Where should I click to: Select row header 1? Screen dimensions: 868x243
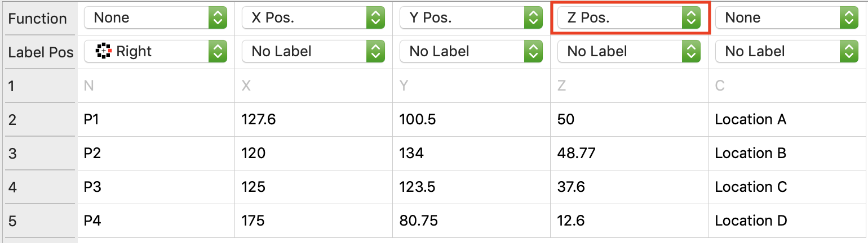39,85
